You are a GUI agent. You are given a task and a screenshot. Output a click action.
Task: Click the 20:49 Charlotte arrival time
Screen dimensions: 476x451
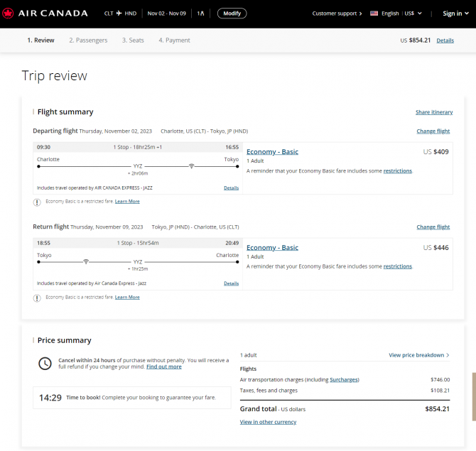pos(232,243)
